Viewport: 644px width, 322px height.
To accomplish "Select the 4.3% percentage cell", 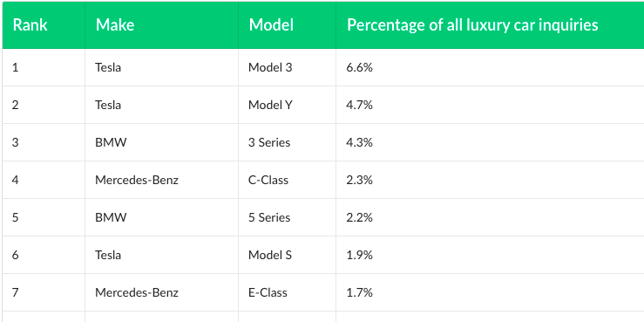I will pos(490,142).
